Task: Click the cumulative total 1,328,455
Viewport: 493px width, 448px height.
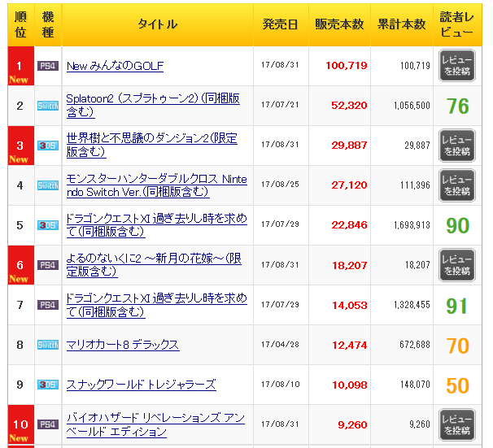Action: (412, 305)
